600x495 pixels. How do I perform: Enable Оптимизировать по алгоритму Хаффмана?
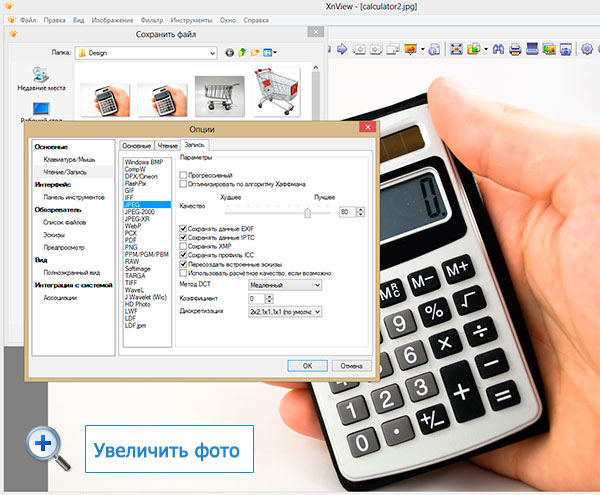tap(183, 184)
